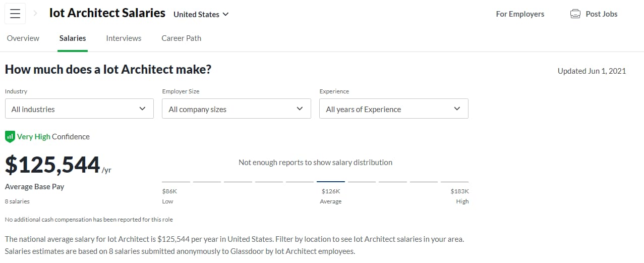Image resolution: width=644 pixels, height=263 pixels.
Task: Open the All company sizes dropdown
Action: [236, 109]
